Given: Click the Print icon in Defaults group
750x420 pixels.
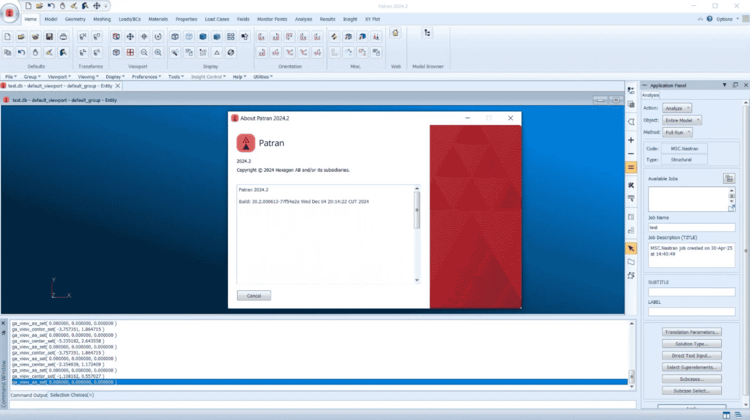Looking at the screenshot, I should coord(64,36).
